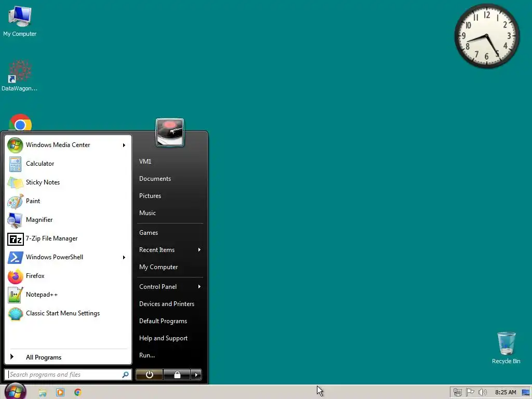Select the Recycle Bin desktop icon

[x=506, y=348]
